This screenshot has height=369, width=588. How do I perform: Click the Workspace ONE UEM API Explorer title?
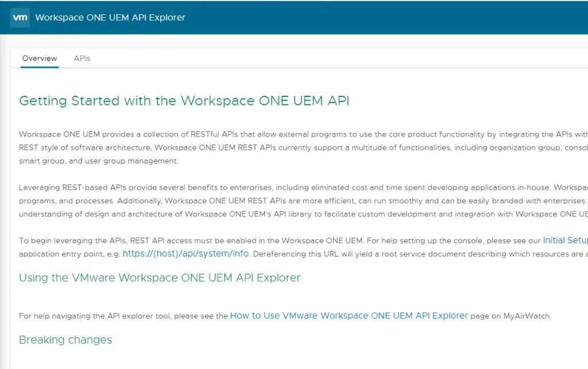click(x=110, y=18)
